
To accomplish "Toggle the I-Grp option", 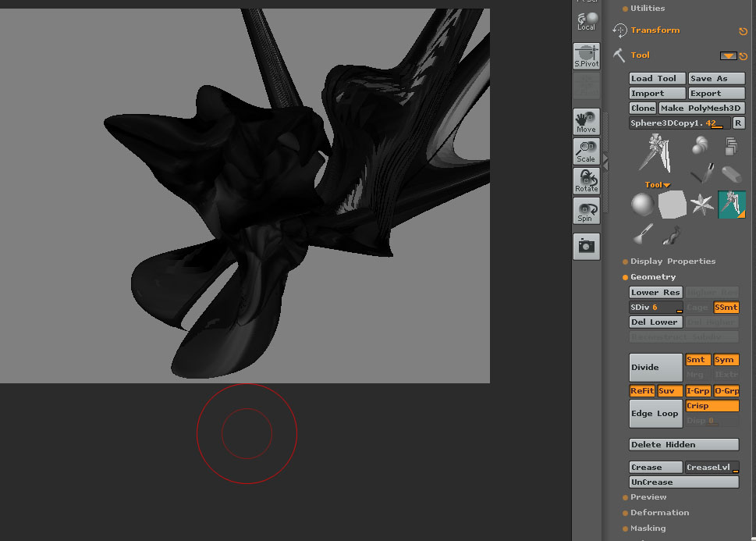I will (698, 391).
